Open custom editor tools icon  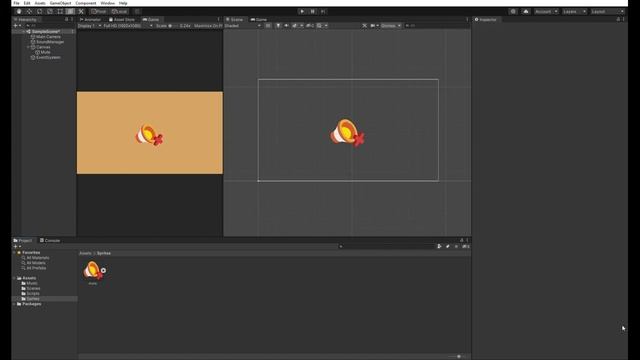point(81,11)
